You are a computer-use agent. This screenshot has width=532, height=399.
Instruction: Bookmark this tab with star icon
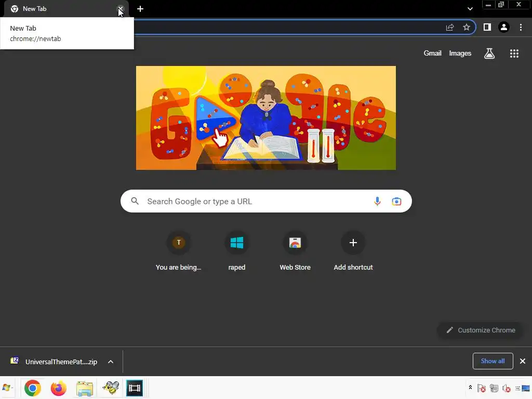pos(467,27)
